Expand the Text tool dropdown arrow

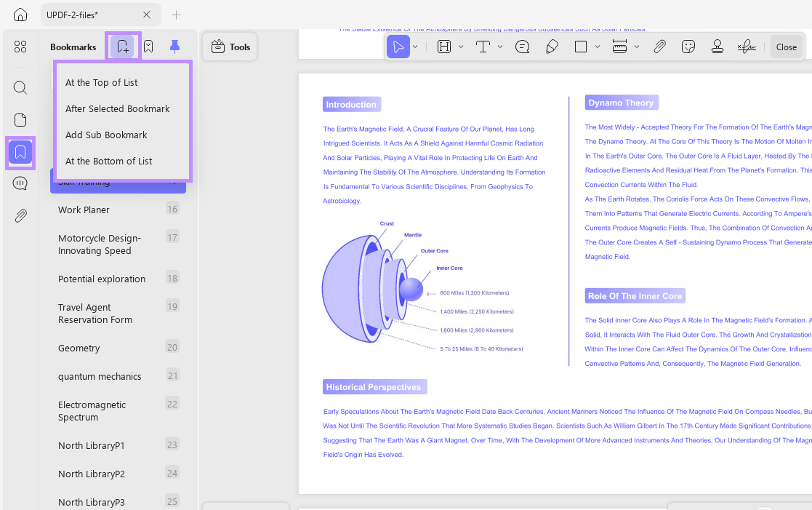pyautogui.click(x=500, y=47)
